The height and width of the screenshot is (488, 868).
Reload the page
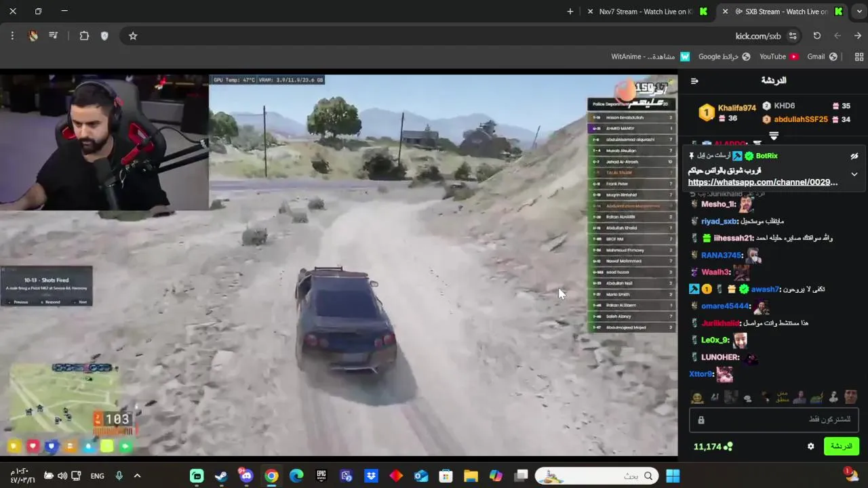[817, 36]
